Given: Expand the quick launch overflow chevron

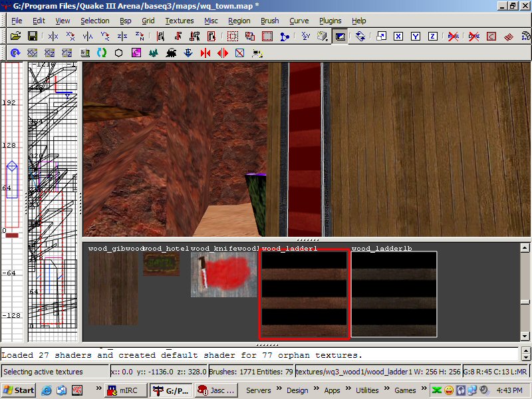Looking at the screenshot, I should click(x=98, y=388).
